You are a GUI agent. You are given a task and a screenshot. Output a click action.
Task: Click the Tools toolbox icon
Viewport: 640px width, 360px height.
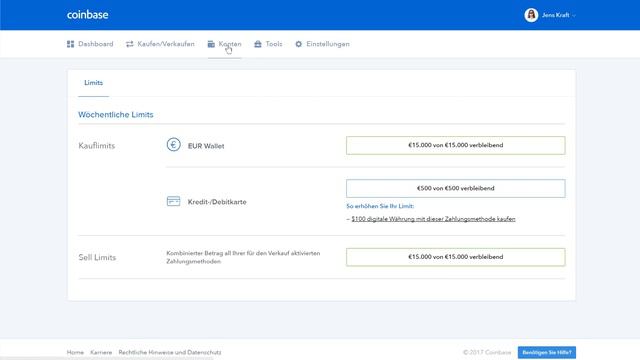click(258, 44)
